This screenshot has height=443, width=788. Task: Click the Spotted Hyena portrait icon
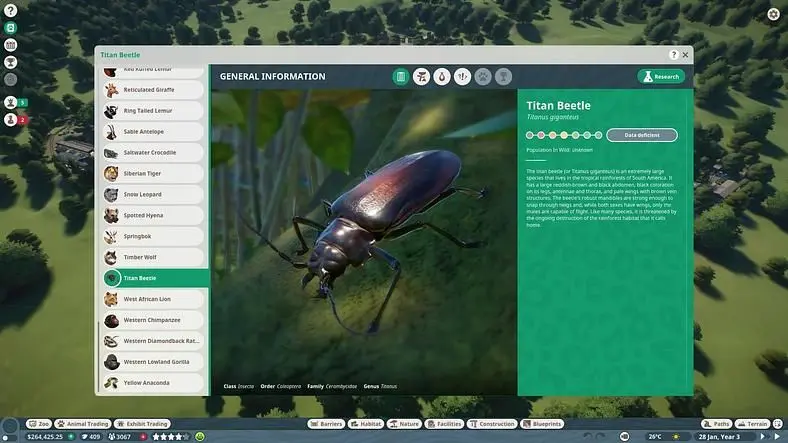[x=111, y=215]
